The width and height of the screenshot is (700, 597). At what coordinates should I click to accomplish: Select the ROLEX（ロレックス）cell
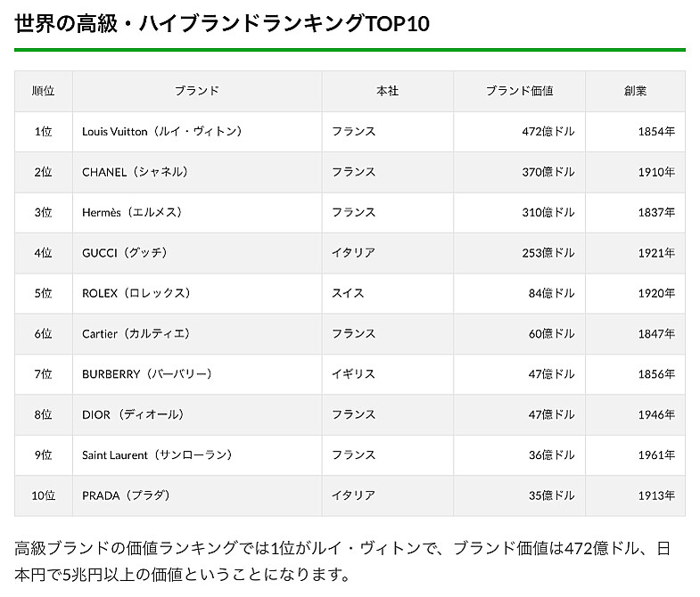[197, 293]
